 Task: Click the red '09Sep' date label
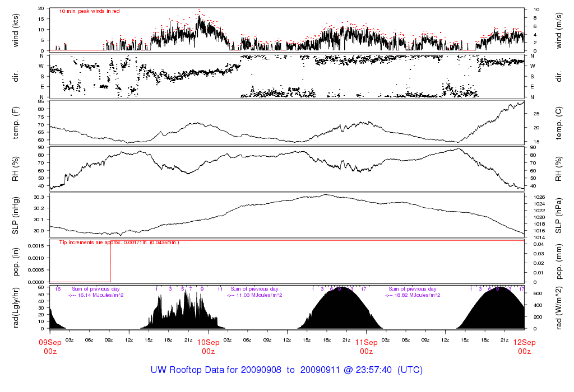pyautogui.click(x=50, y=343)
